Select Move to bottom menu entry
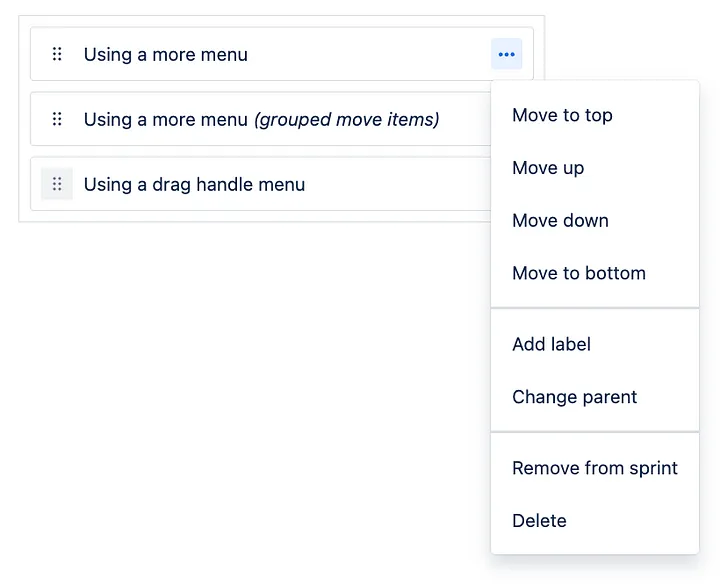The height and width of the screenshot is (587, 720). tap(578, 273)
